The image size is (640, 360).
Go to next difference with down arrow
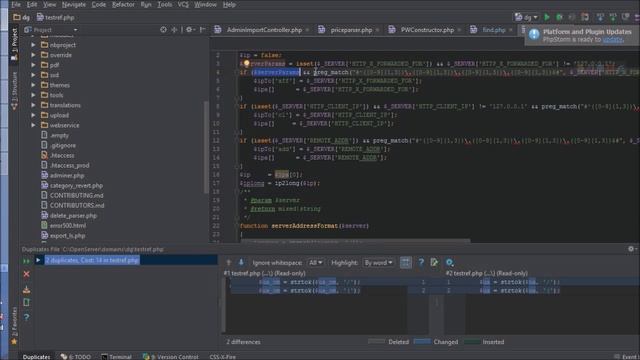coord(241,262)
